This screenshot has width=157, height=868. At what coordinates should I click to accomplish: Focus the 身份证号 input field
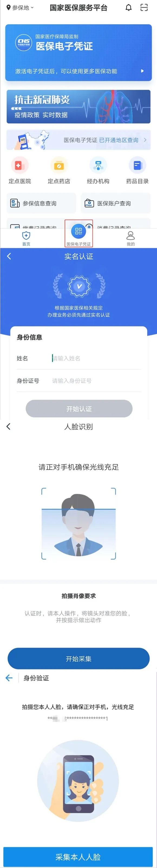tap(96, 381)
